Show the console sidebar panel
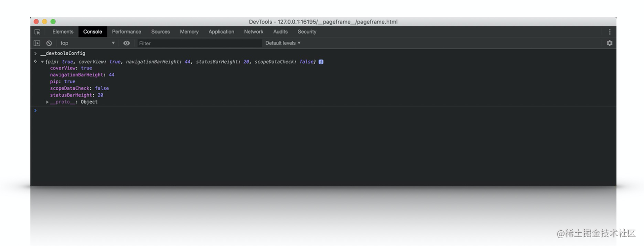This screenshot has width=644, height=246. (37, 43)
